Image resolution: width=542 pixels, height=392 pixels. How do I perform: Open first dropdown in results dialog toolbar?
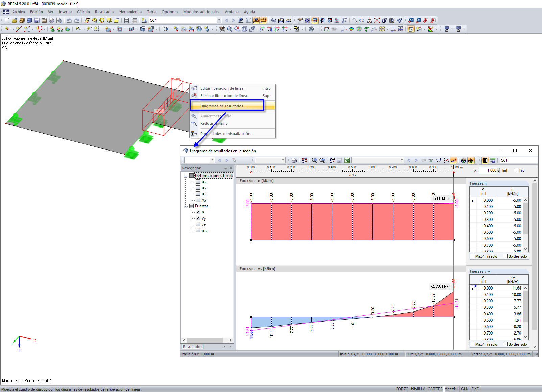point(213,160)
